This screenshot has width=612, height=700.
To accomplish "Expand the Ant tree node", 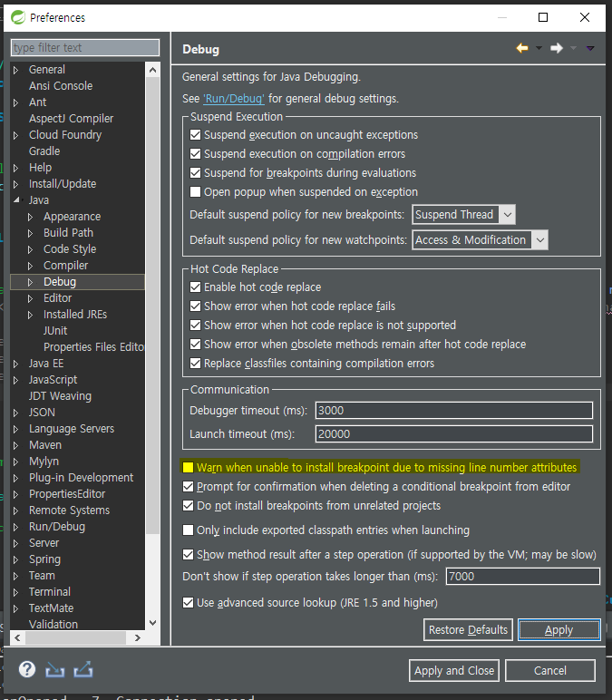I will 16,102.
